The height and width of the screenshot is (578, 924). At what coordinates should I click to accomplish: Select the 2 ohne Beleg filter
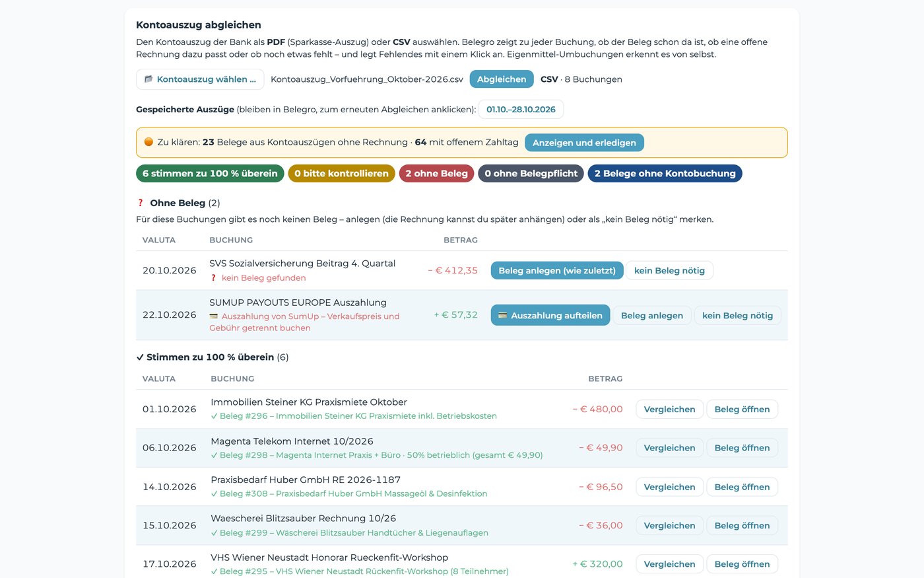[x=436, y=174]
